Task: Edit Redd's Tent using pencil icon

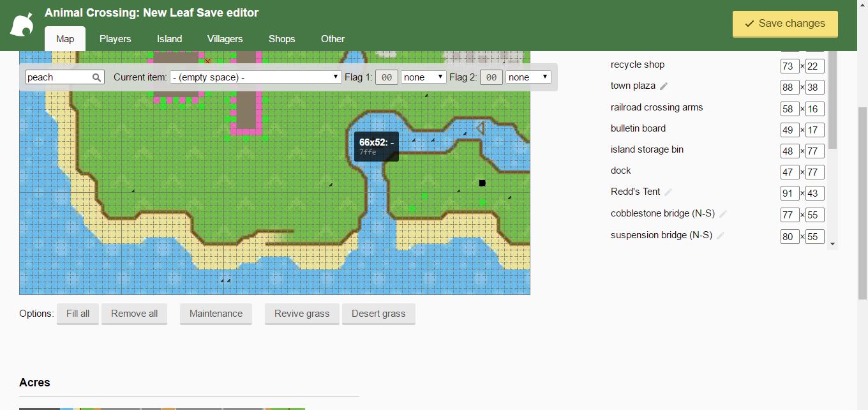Action: [x=668, y=192]
